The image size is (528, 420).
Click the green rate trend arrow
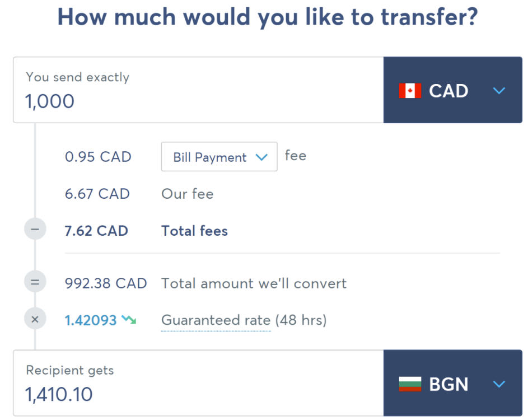point(129,320)
